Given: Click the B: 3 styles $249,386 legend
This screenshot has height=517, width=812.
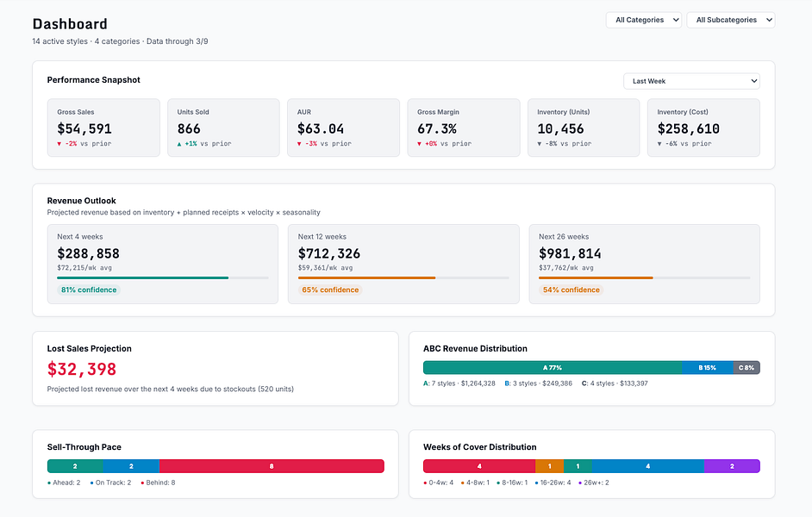Looking at the screenshot, I should pyautogui.click(x=539, y=383).
